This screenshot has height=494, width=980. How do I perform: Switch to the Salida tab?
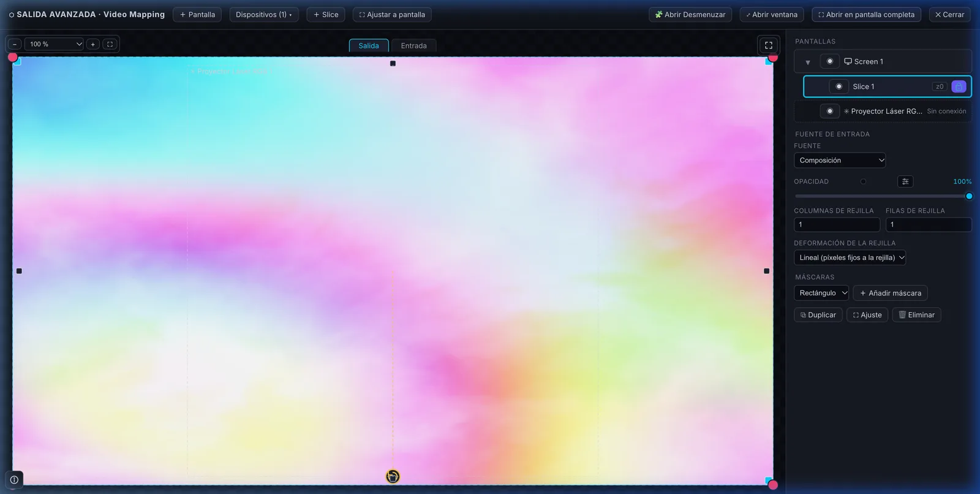[369, 45]
